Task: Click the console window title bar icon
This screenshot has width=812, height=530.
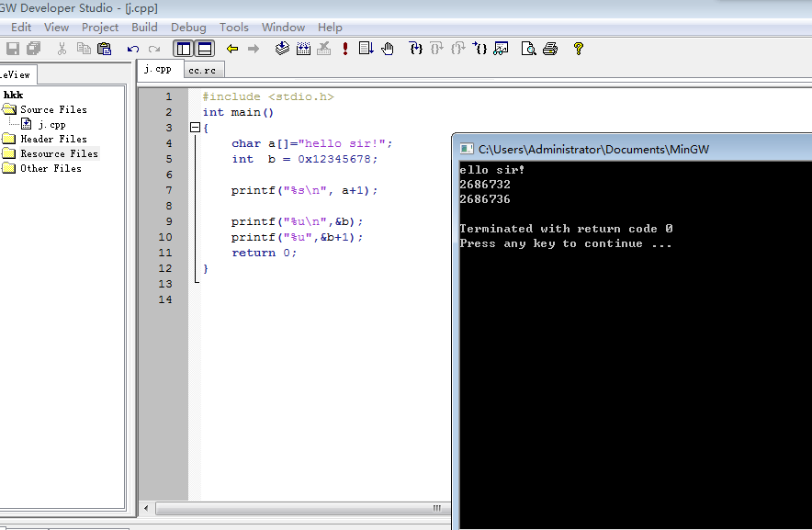Action: point(467,149)
